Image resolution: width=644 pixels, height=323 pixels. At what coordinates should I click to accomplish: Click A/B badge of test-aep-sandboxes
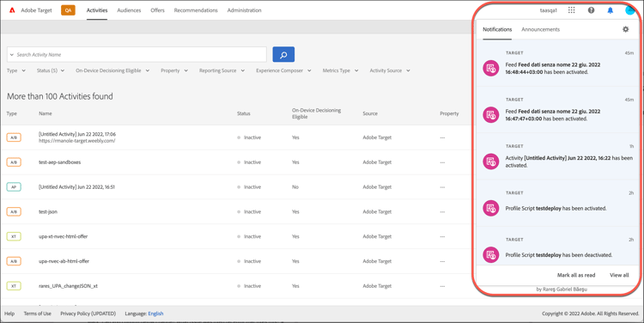click(x=14, y=162)
